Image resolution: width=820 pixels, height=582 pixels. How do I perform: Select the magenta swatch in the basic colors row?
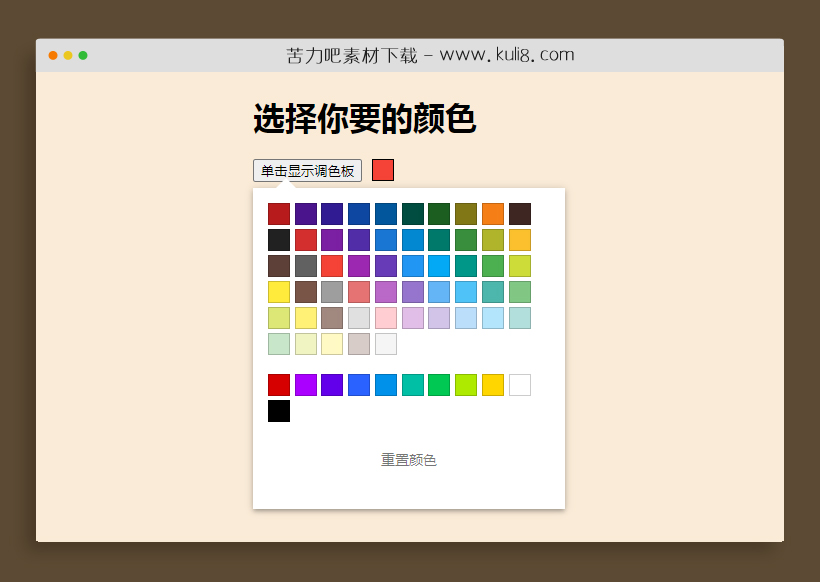click(x=305, y=385)
